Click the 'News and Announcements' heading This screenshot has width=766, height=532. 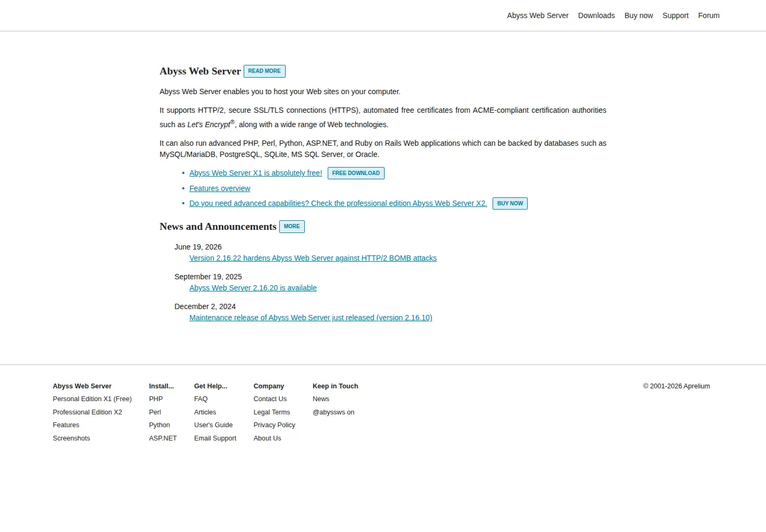coord(218,227)
